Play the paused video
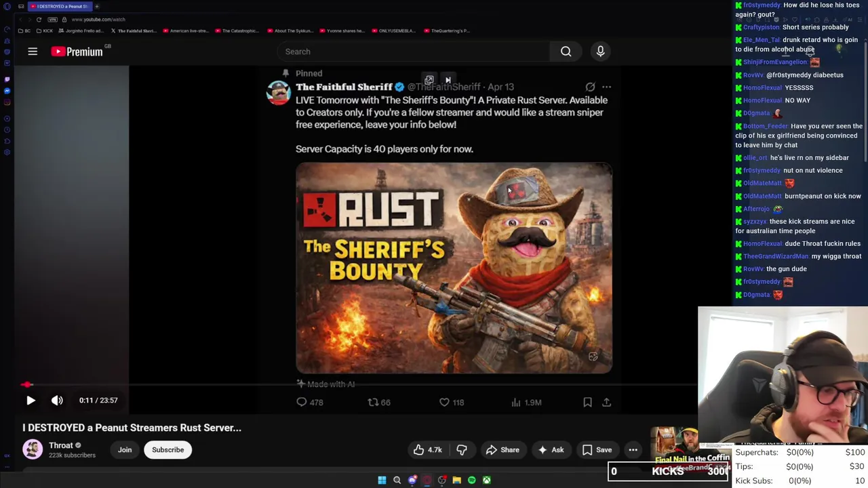 click(31, 401)
